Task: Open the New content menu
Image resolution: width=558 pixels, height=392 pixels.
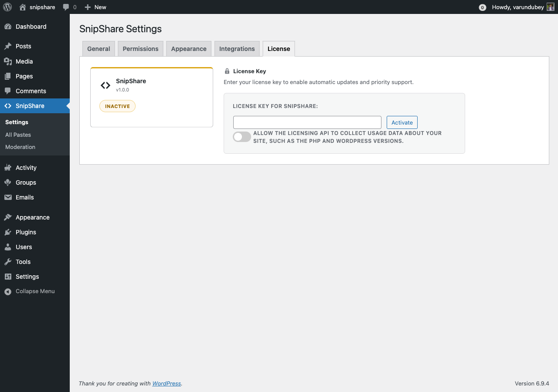Action: [x=95, y=7]
